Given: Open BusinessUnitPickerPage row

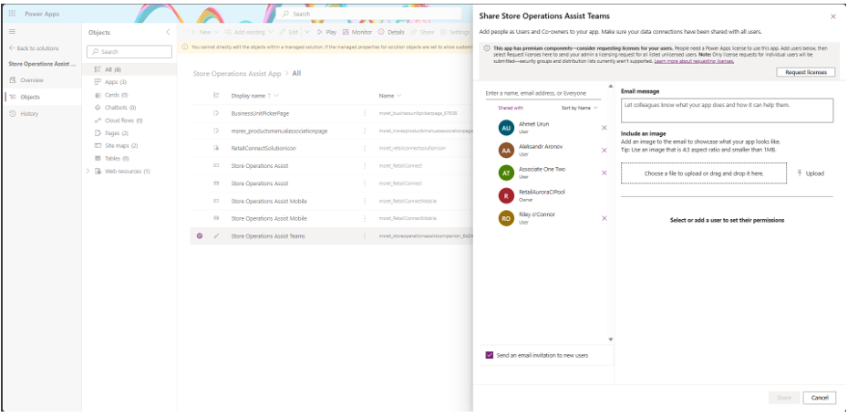Looking at the screenshot, I should pyautogui.click(x=260, y=114).
